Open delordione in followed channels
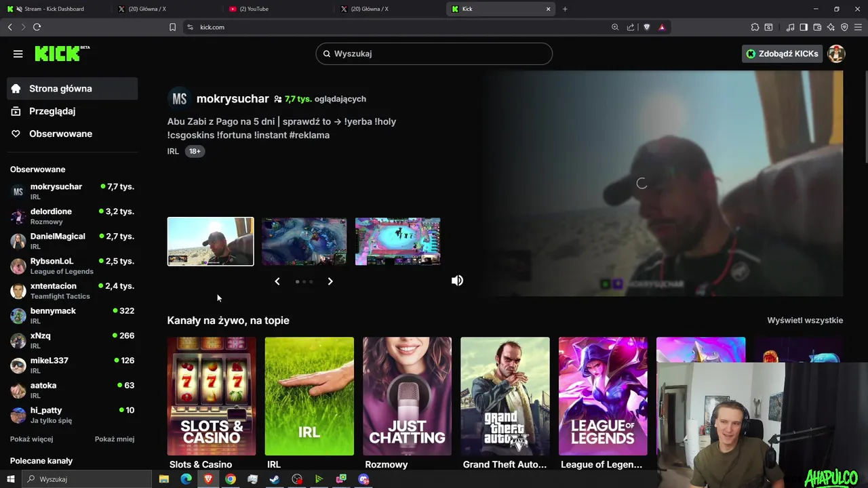Image resolution: width=868 pixels, height=488 pixels. coord(73,216)
